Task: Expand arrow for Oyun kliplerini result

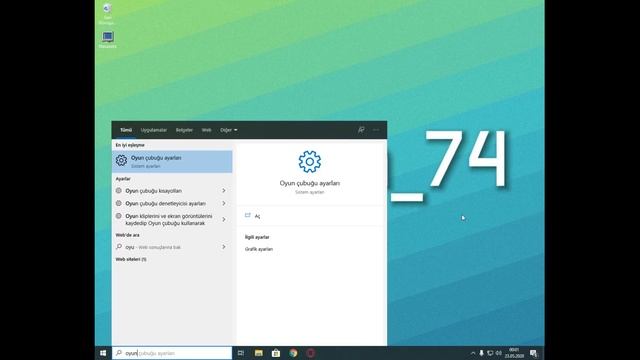Action: tap(224, 220)
